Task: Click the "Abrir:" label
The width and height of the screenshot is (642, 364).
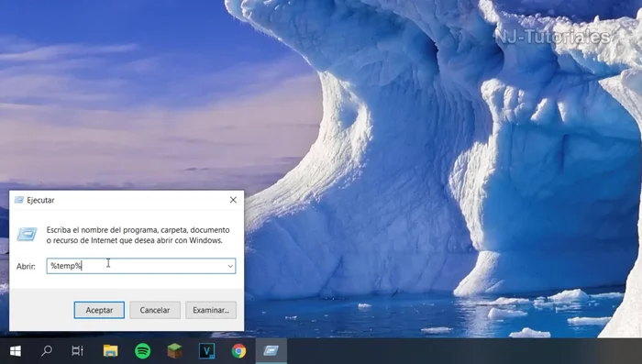Action: point(26,266)
